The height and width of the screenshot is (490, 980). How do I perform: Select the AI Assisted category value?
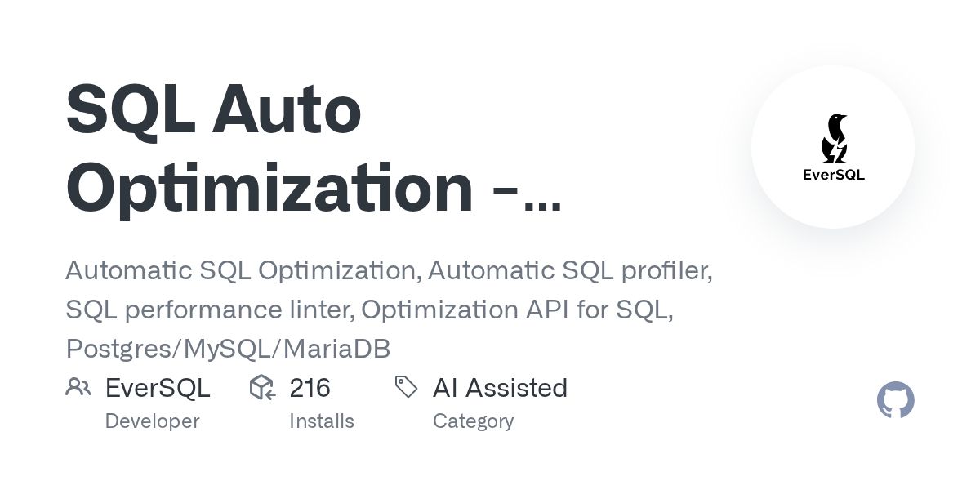tap(500, 388)
